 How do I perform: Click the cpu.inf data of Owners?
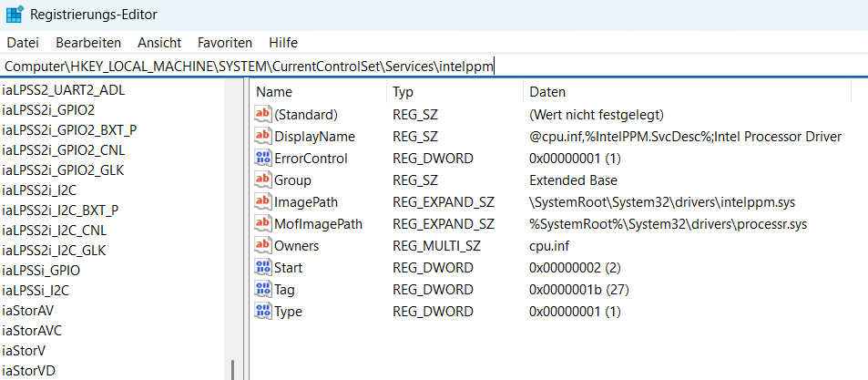(549, 246)
